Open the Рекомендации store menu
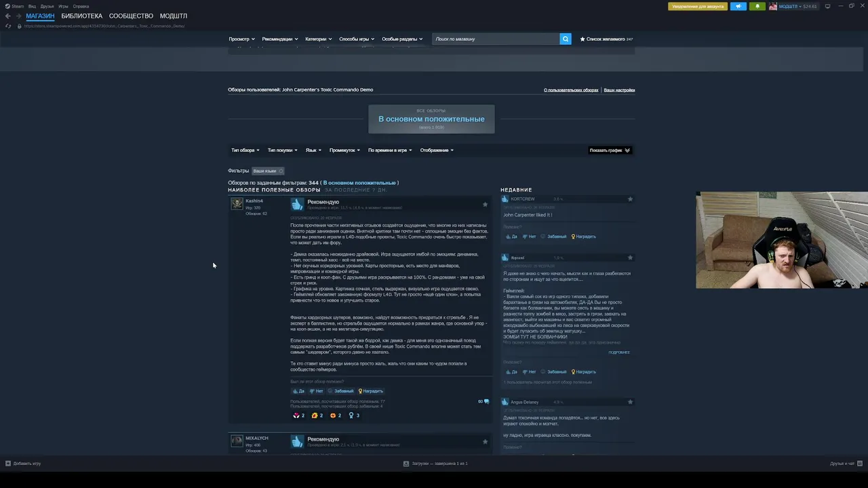Screen dimensions: 868x488 pos(280,39)
